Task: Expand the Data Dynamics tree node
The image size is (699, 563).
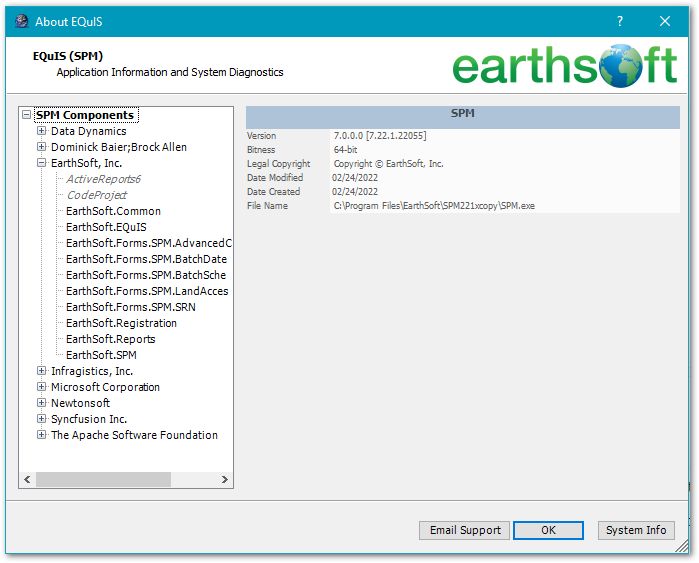Action: click(x=42, y=131)
